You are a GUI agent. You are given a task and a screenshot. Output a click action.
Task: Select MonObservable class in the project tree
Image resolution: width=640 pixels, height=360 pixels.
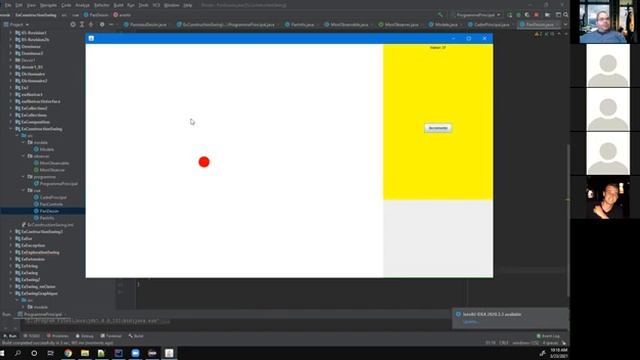coord(51,163)
